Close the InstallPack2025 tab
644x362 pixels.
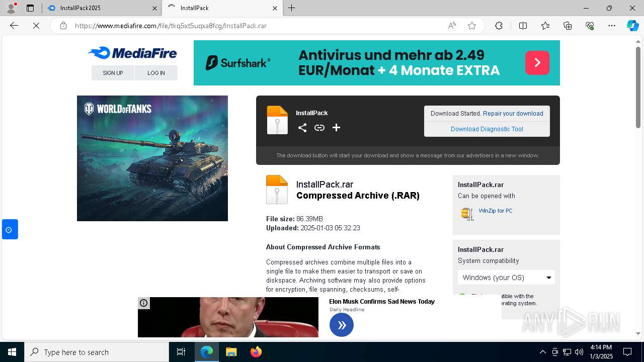pos(154,8)
